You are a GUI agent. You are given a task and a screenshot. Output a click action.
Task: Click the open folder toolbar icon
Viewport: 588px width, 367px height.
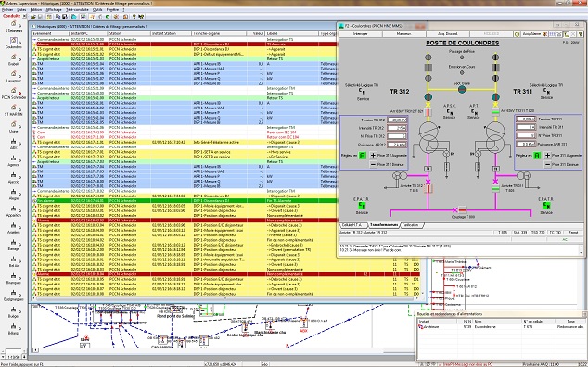point(33,17)
